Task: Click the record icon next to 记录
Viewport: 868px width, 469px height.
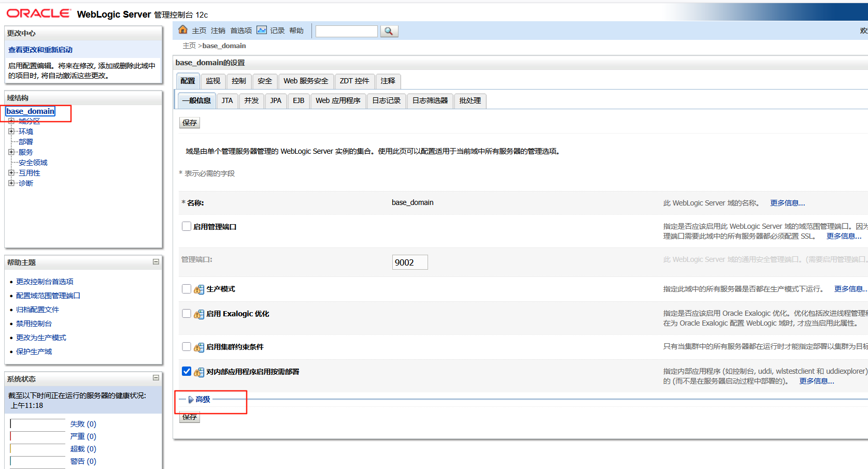Action: (x=262, y=30)
